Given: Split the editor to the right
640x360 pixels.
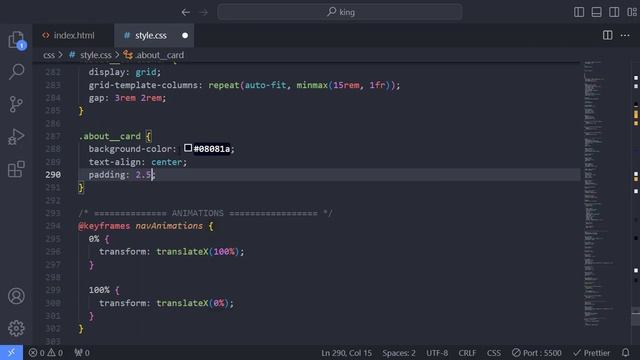Looking at the screenshot, I should [607, 36].
